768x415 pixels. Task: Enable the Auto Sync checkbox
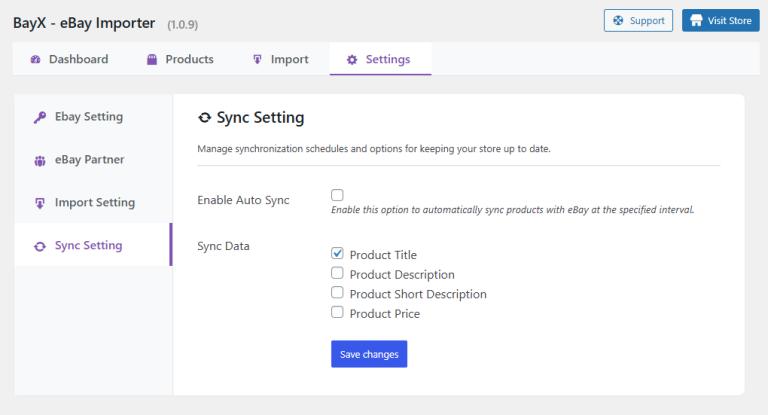(x=337, y=195)
